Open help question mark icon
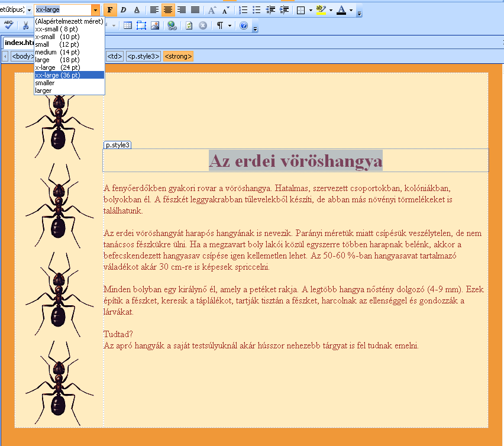This screenshot has width=504, height=446. point(244,25)
